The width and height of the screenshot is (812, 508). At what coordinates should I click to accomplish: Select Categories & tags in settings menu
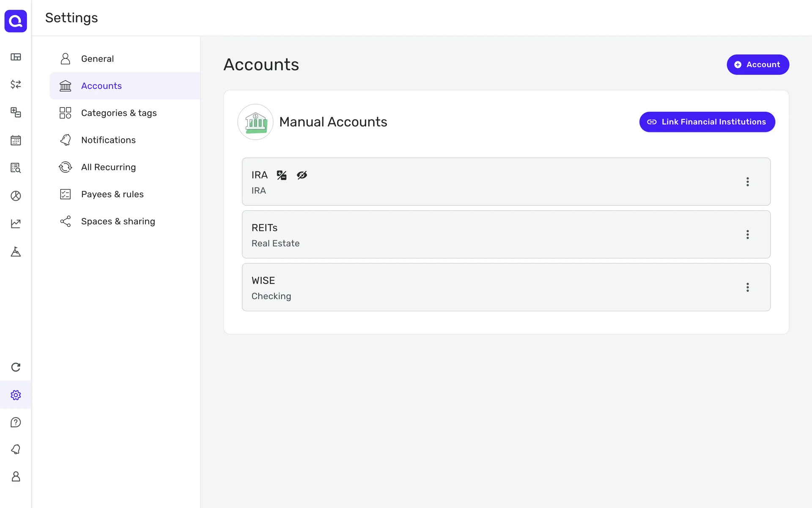pyautogui.click(x=118, y=113)
